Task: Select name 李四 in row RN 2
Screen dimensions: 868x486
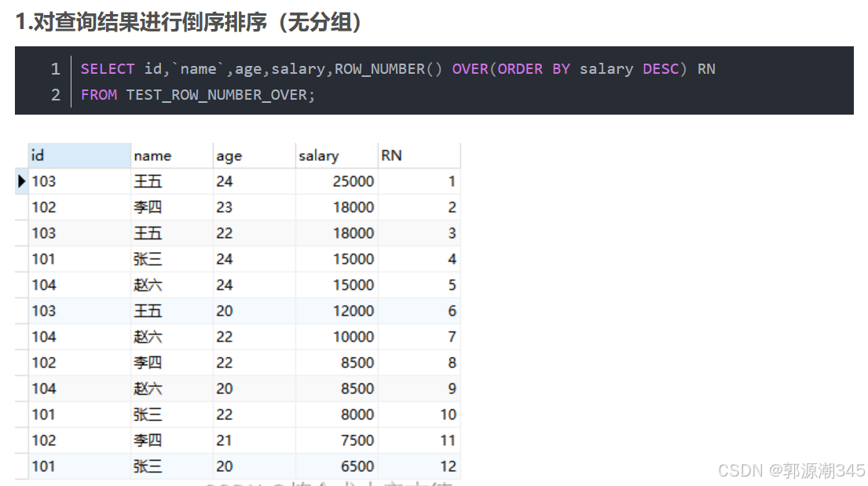Action: click(171, 207)
